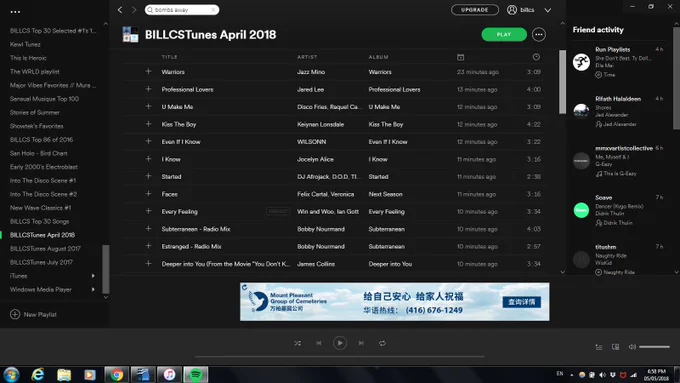Open Internet Explorer from the taskbar
Viewport: 680px width, 383px height.
[x=38, y=374]
